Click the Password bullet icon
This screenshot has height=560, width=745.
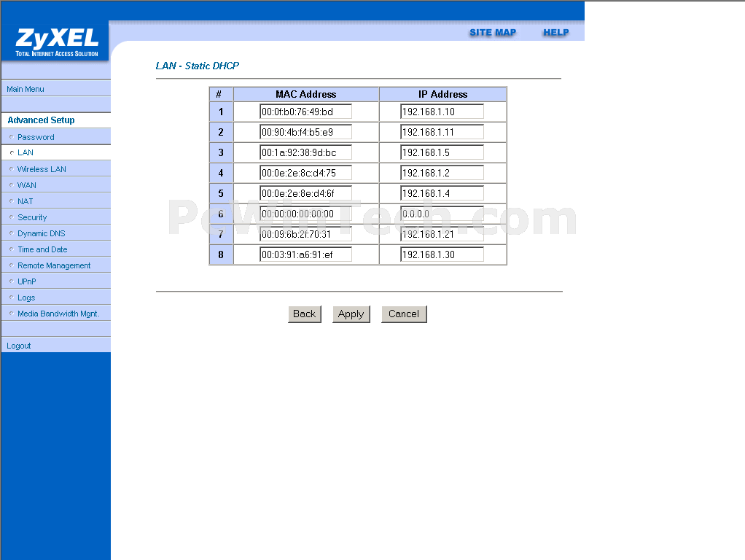click(12, 137)
